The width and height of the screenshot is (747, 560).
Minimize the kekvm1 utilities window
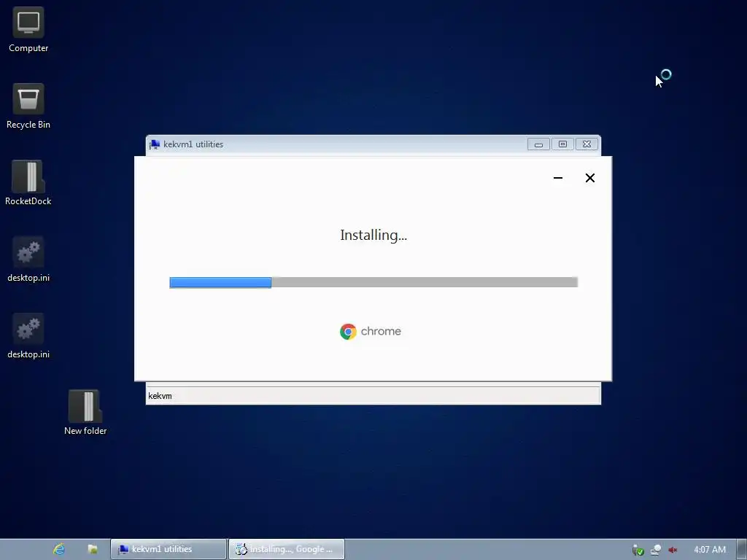538,144
